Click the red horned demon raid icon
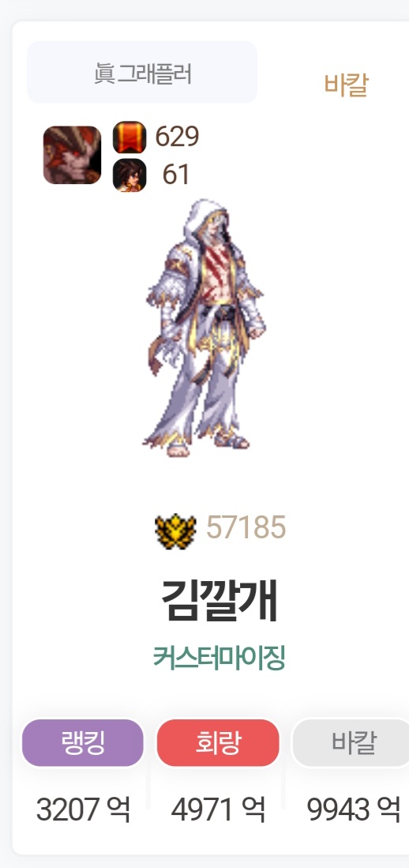This screenshot has height=868, width=409. 72,155
